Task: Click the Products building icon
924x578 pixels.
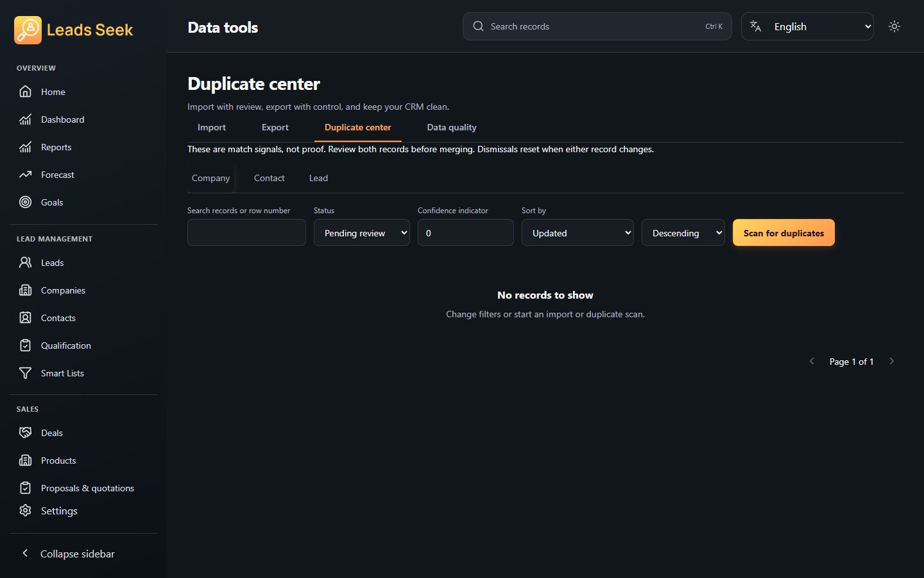Action: [x=25, y=460]
